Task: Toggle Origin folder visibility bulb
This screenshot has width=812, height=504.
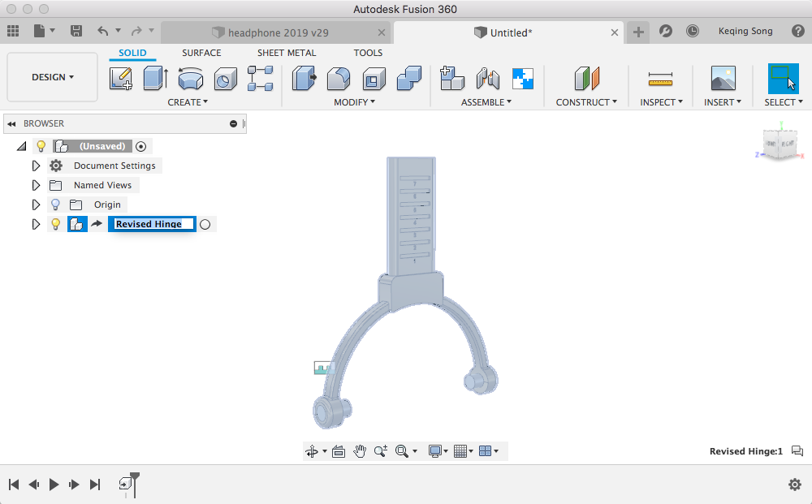Action: (x=55, y=205)
